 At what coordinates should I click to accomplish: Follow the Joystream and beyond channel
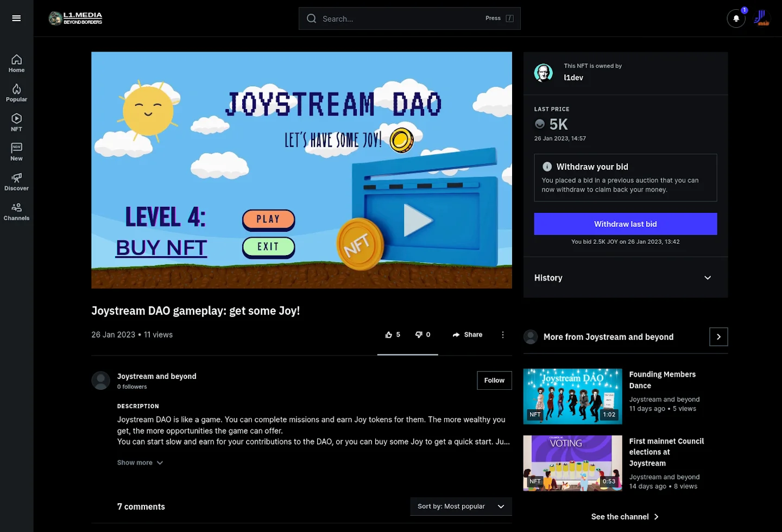point(494,380)
